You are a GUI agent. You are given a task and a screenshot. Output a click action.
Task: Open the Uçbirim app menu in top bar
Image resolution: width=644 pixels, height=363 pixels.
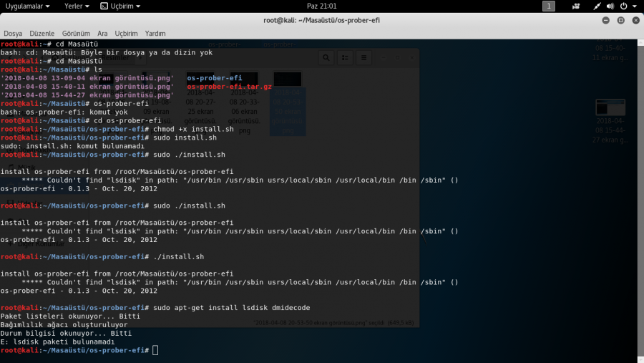[x=120, y=6]
